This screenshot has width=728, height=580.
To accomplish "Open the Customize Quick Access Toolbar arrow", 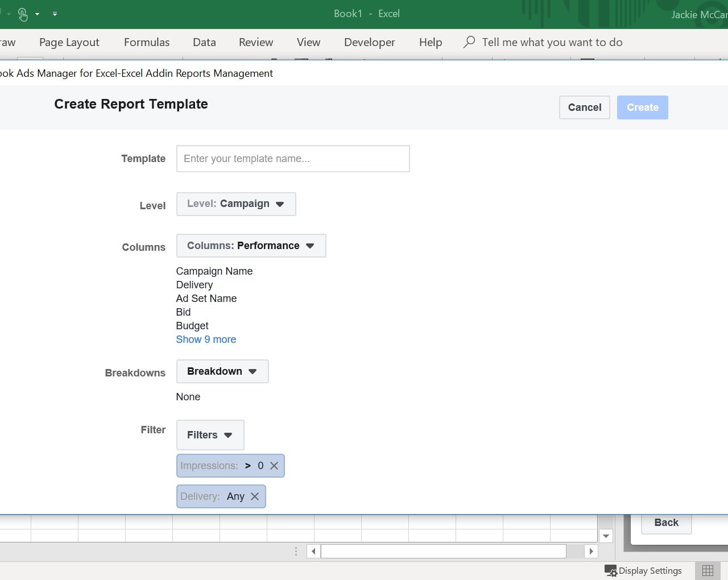I will coord(55,14).
